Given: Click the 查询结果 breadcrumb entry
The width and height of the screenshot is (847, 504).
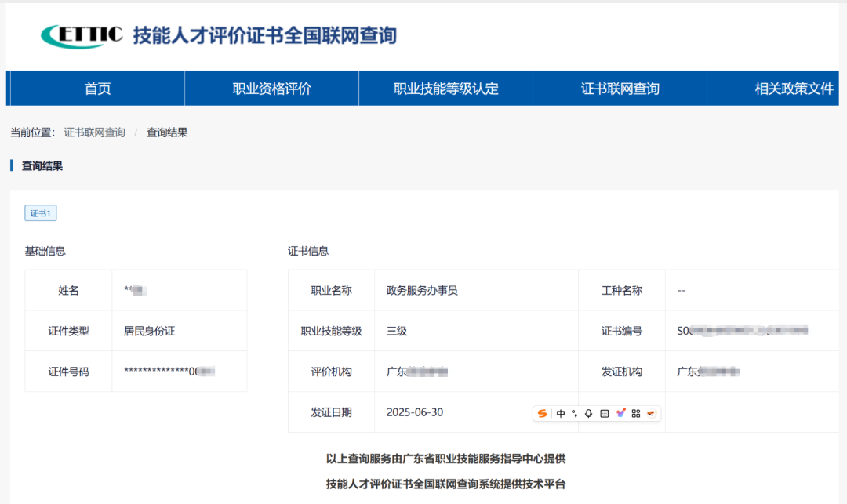Looking at the screenshot, I should (x=165, y=132).
